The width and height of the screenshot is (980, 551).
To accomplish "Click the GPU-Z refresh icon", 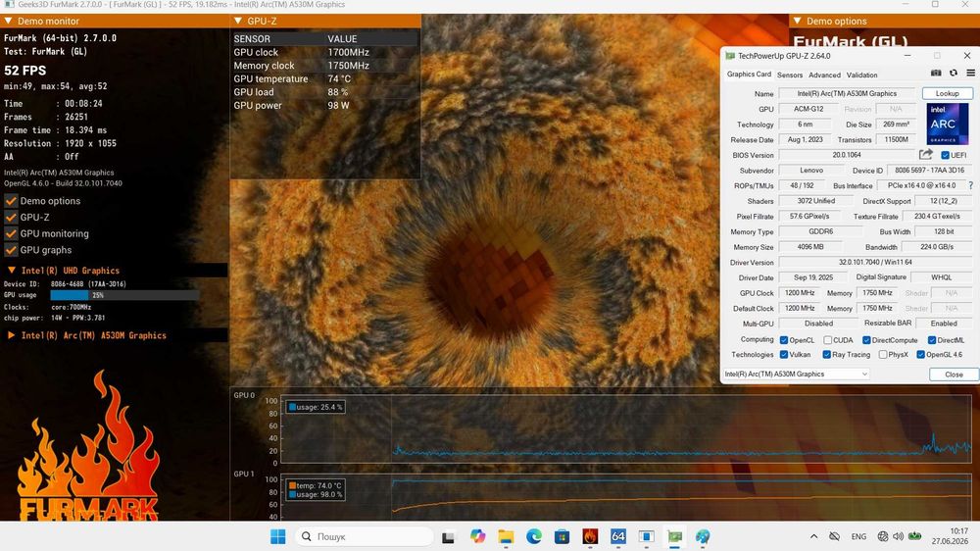I will pyautogui.click(x=954, y=74).
